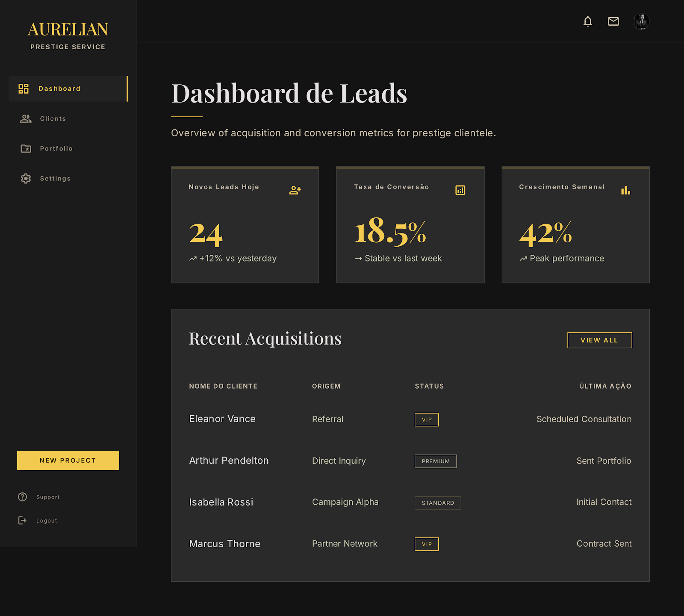Open the mail envelope icon
Viewport: 684px width, 616px height.
[x=613, y=21]
